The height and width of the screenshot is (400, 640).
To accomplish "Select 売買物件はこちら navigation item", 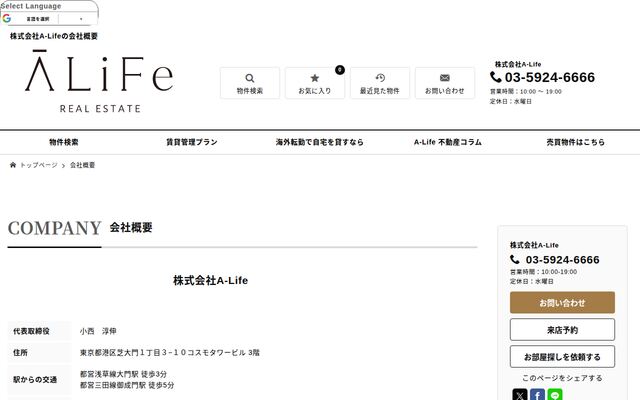I will coord(576,142).
